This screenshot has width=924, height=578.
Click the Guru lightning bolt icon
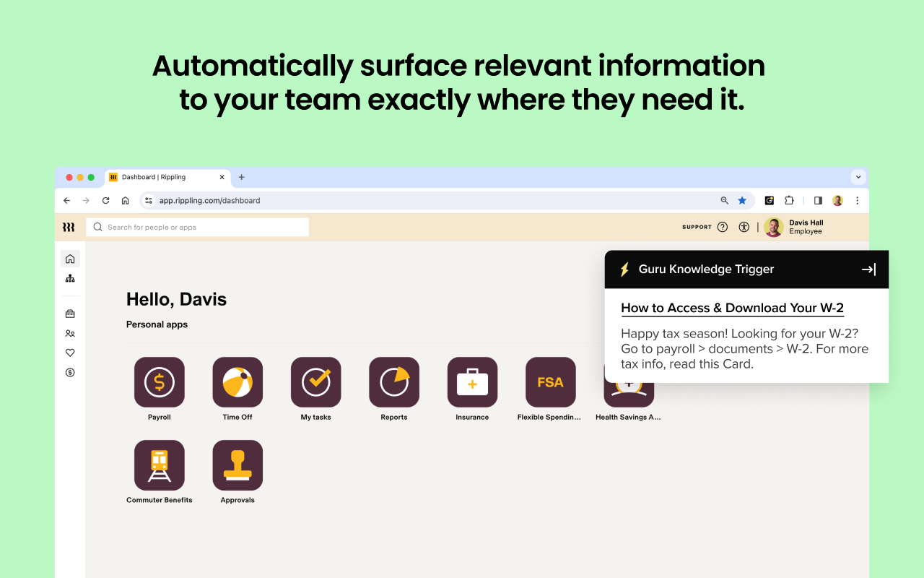[x=625, y=269]
